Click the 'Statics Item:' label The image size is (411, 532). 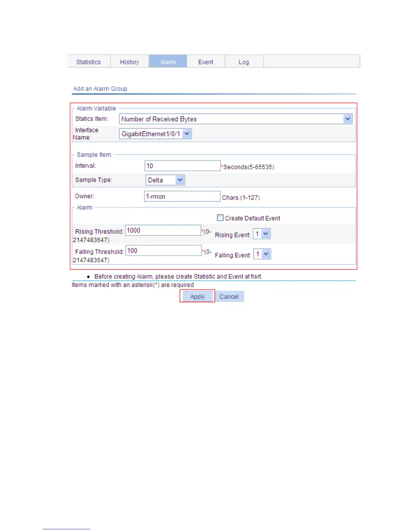pyautogui.click(x=92, y=119)
